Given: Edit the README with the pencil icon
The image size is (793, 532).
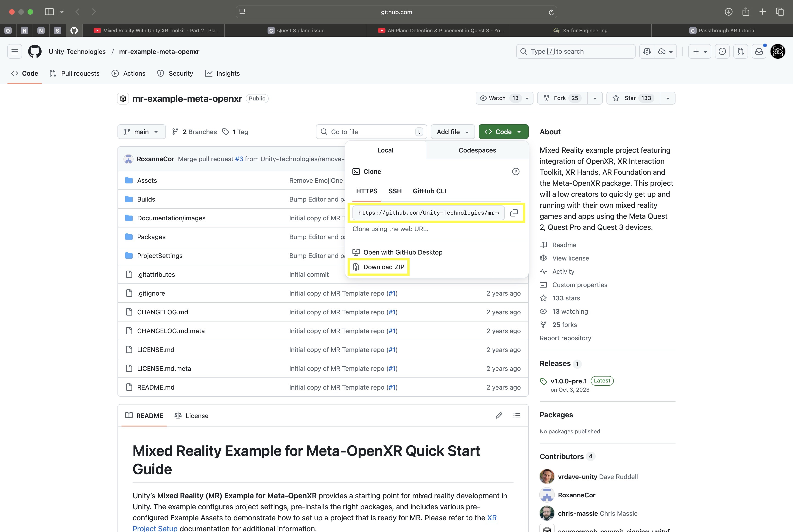Looking at the screenshot, I should [498, 416].
